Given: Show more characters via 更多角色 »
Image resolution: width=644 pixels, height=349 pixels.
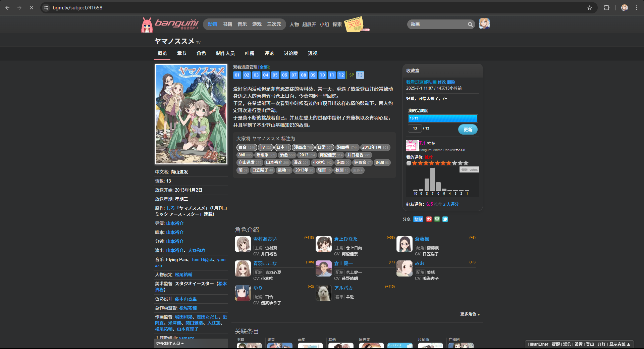Looking at the screenshot, I should click(470, 314).
